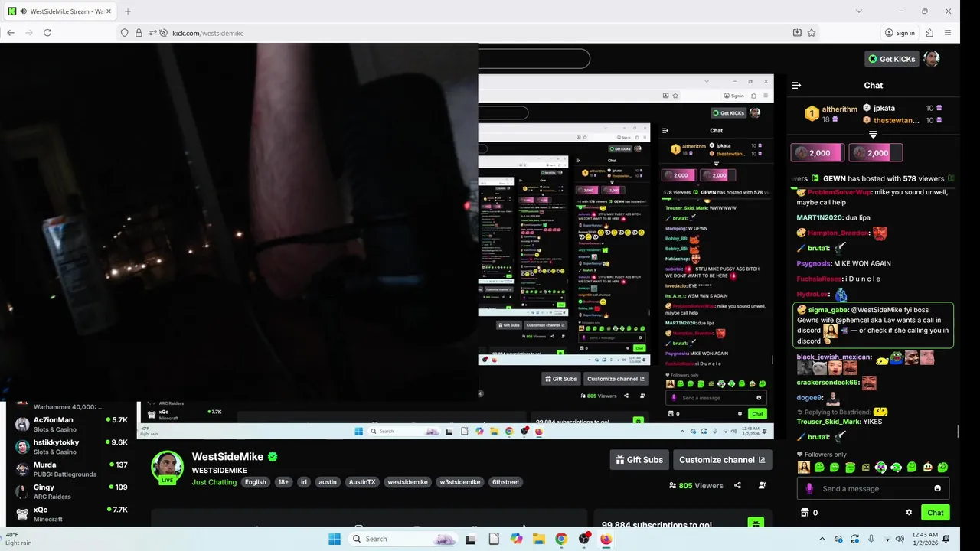Image resolution: width=980 pixels, height=551 pixels.
Task: Collapse chat with the panel toggle icon
Action: [796, 86]
